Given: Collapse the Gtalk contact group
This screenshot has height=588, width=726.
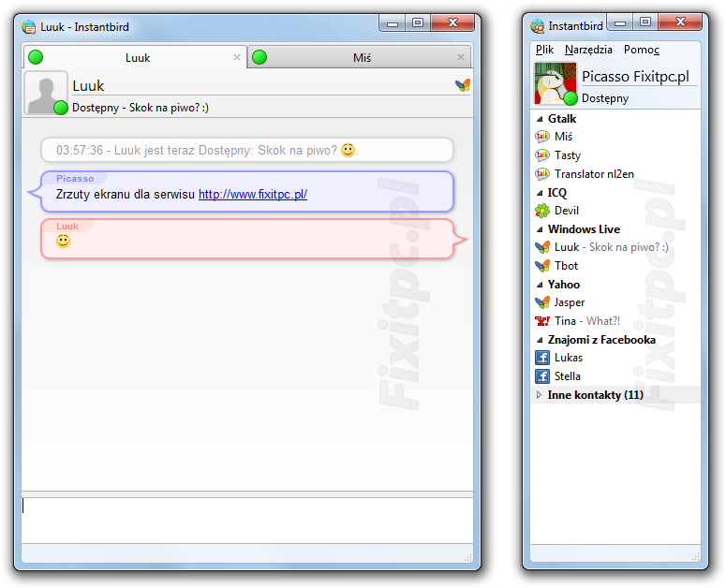Looking at the screenshot, I should pyautogui.click(x=540, y=119).
